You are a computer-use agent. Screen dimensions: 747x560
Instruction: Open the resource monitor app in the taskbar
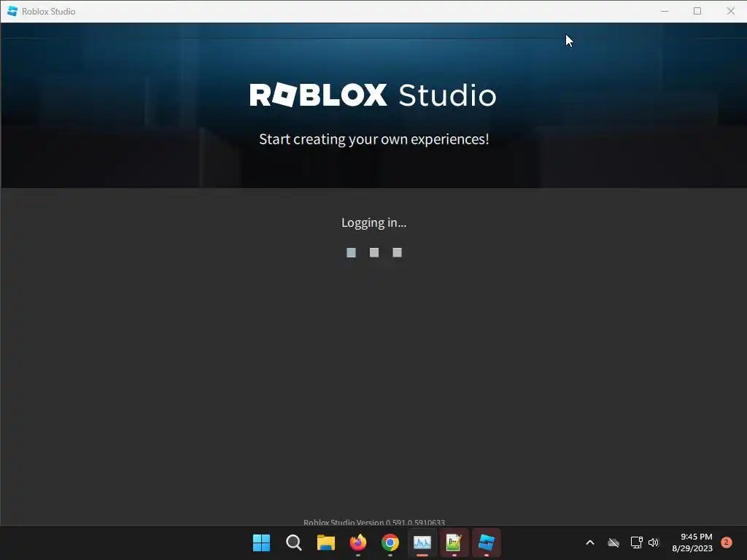[422, 542]
